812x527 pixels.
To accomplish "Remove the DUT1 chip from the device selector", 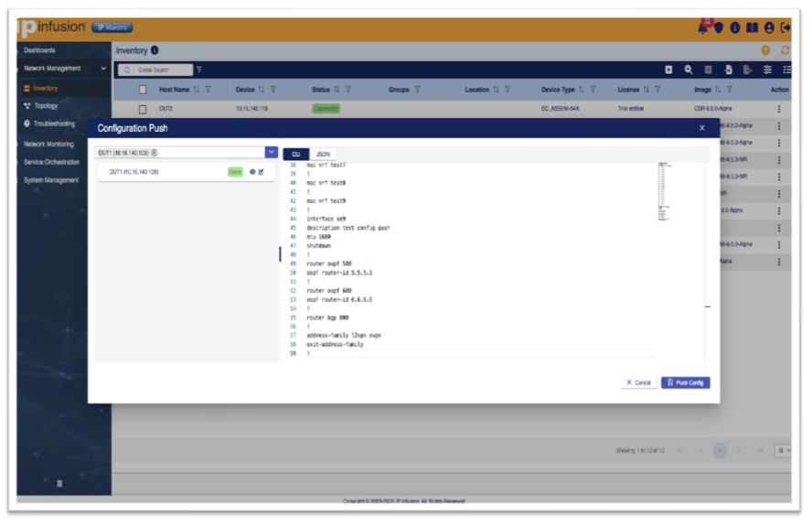I will (x=155, y=153).
